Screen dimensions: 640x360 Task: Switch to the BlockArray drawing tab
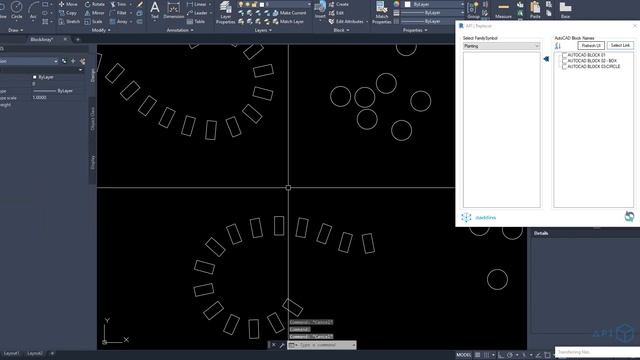point(42,40)
